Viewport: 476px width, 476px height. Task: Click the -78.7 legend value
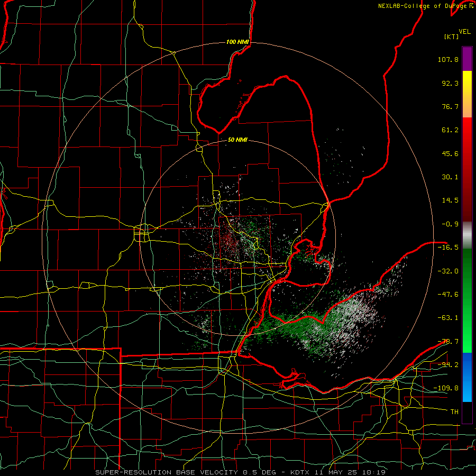(448, 342)
